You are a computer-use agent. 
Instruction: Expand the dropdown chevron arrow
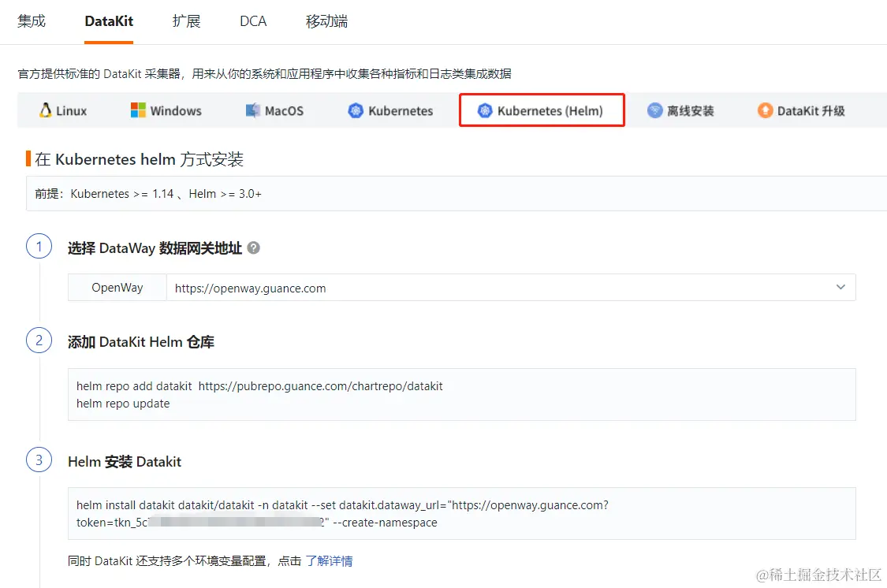(840, 287)
